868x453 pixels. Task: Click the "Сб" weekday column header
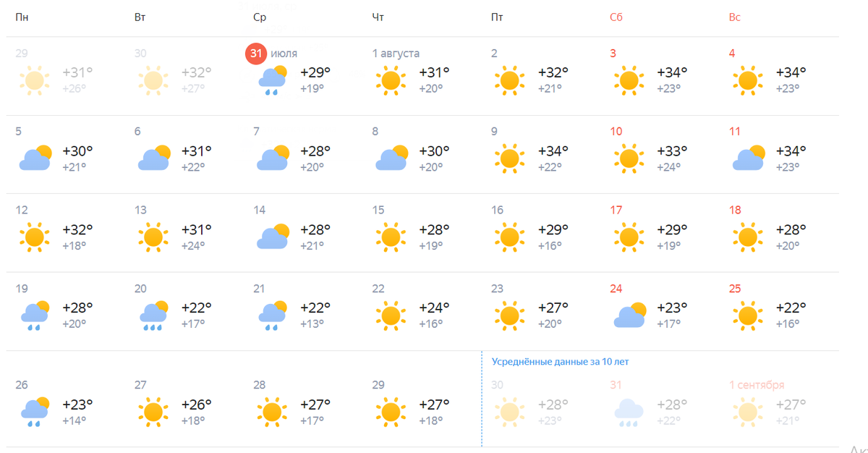616,17
